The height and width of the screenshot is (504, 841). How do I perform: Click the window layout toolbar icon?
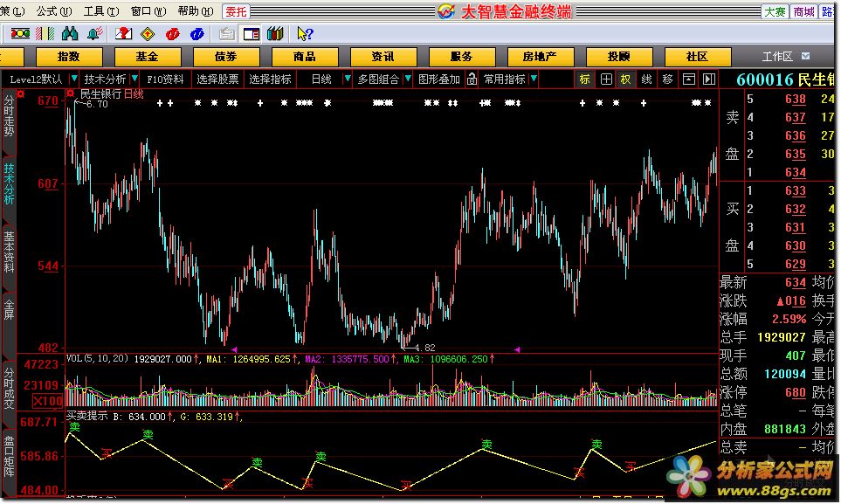click(x=251, y=34)
